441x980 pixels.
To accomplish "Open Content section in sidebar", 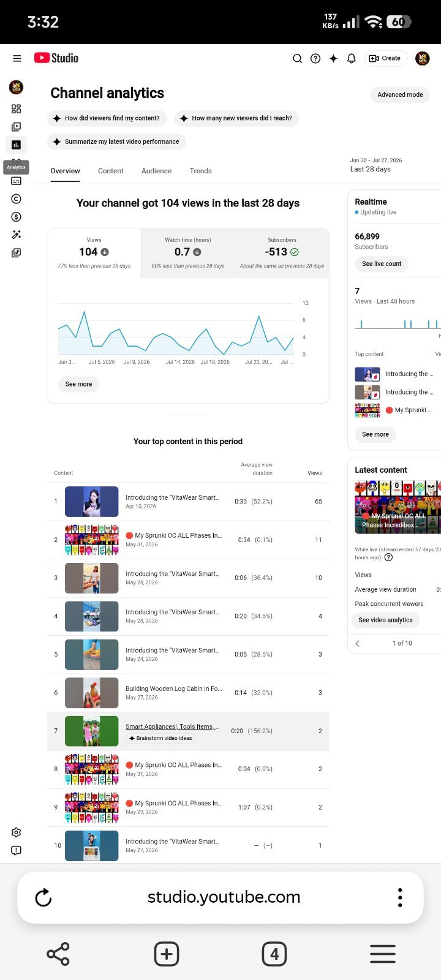I will [x=17, y=127].
